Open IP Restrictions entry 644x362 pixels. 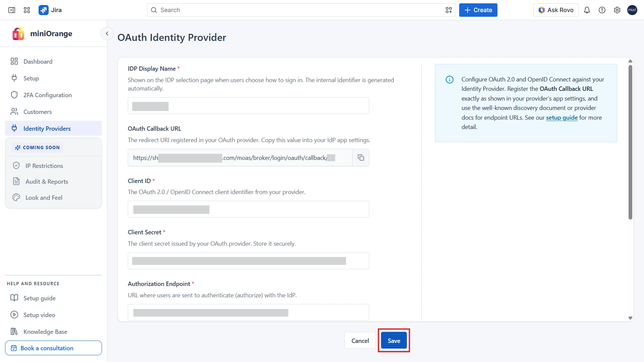point(54,166)
